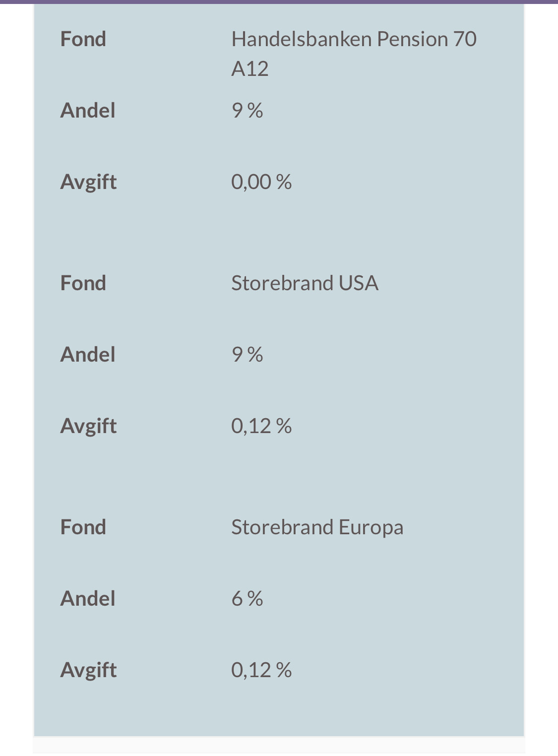Select the Handelsbanken Pension 70 A12 fund name
Image resolution: width=558 pixels, height=756 pixels.
(x=353, y=53)
